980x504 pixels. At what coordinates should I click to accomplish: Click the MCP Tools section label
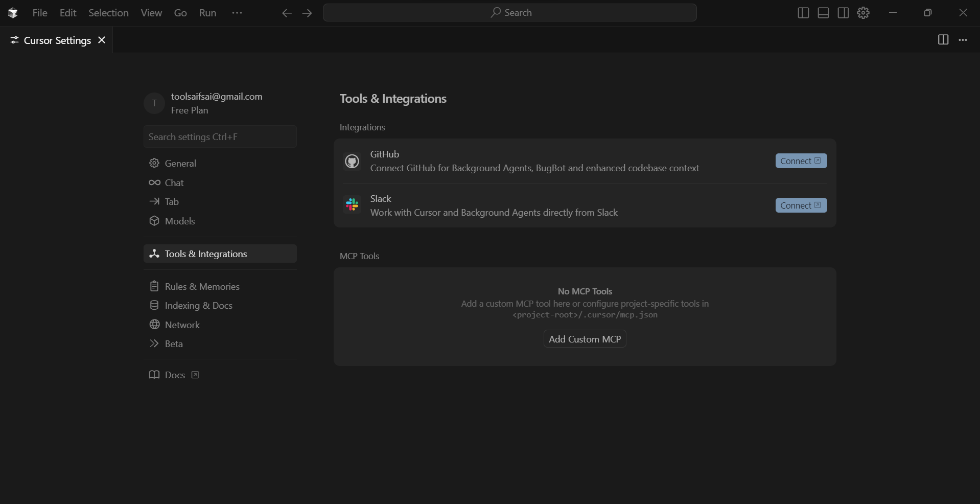pos(359,256)
